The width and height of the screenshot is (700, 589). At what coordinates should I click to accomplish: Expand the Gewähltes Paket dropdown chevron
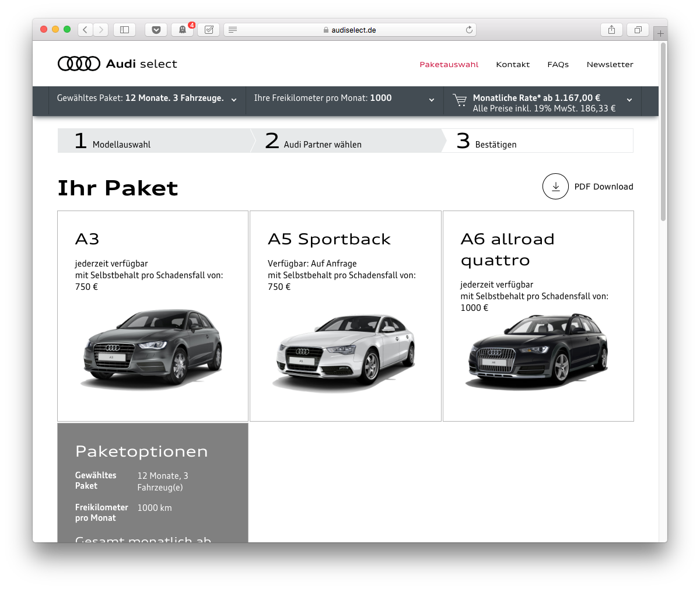pyautogui.click(x=234, y=100)
